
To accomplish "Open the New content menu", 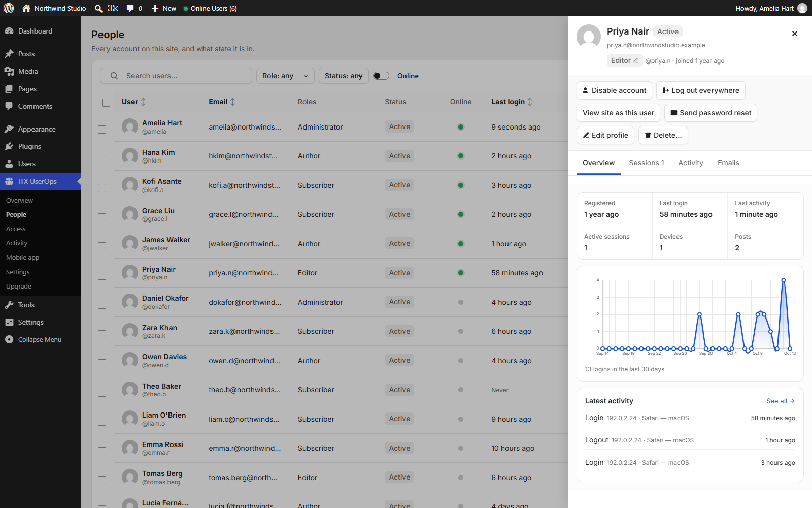I will (x=164, y=8).
